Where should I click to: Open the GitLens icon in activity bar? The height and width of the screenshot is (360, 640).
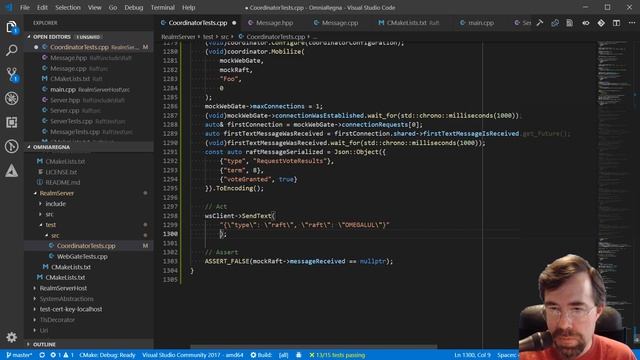[x=11, y=146]
